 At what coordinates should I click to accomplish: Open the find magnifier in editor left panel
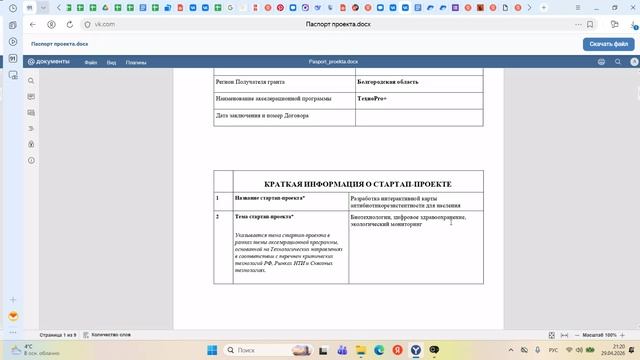click(31, 81)
